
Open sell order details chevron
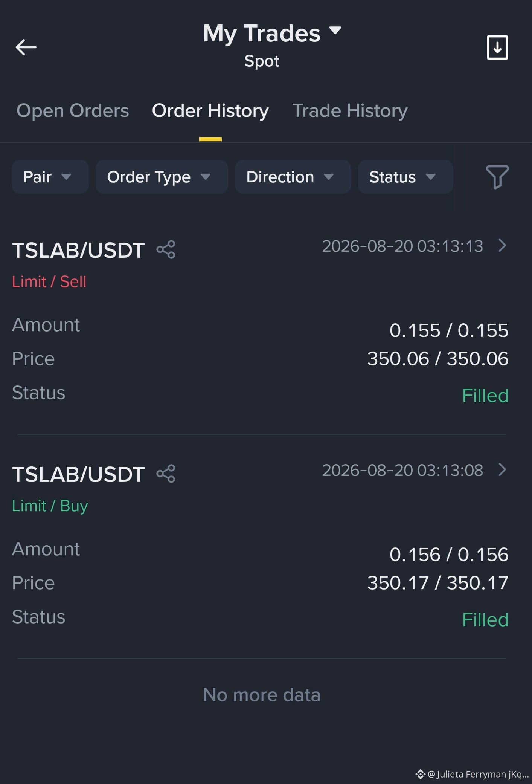(x=502, y=245)
